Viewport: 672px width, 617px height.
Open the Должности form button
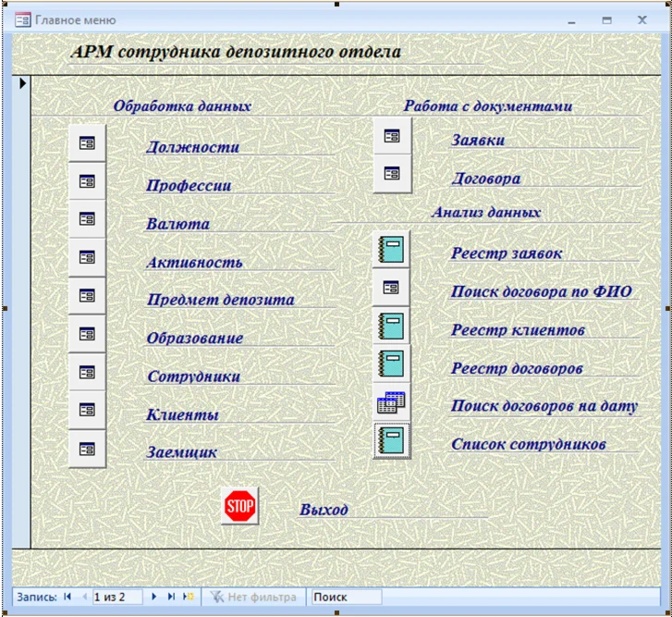pos(87,142)
